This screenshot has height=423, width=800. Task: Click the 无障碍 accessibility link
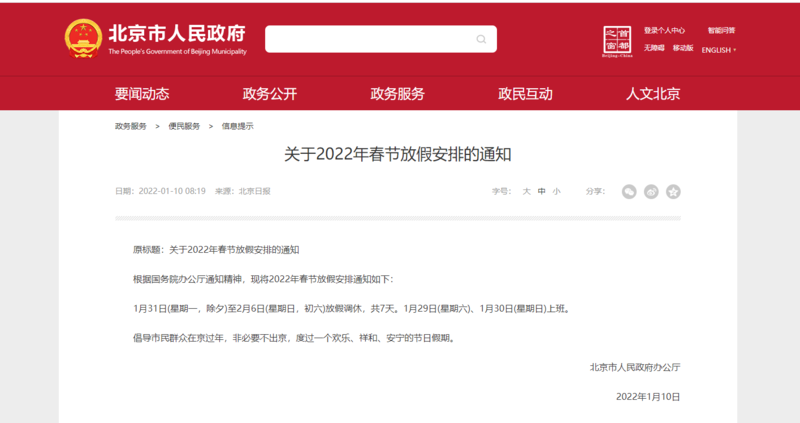pyautogui.click(x=654, y=48)
